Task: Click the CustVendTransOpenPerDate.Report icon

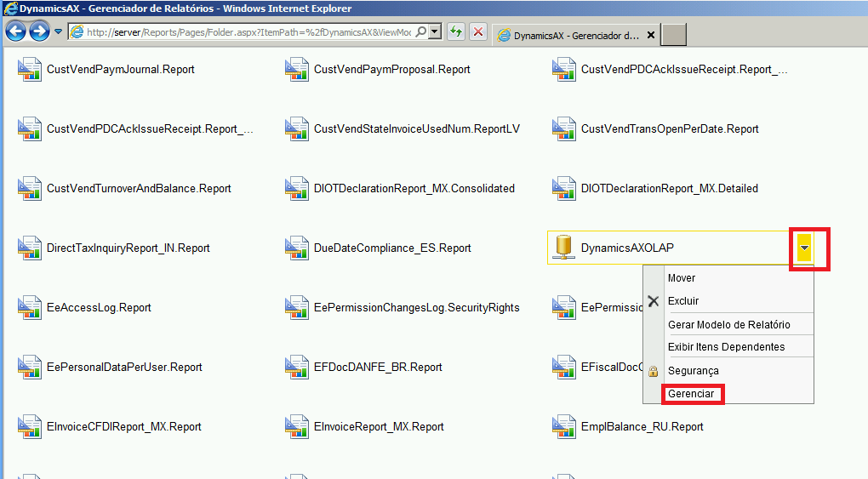Action: [563, 129]
